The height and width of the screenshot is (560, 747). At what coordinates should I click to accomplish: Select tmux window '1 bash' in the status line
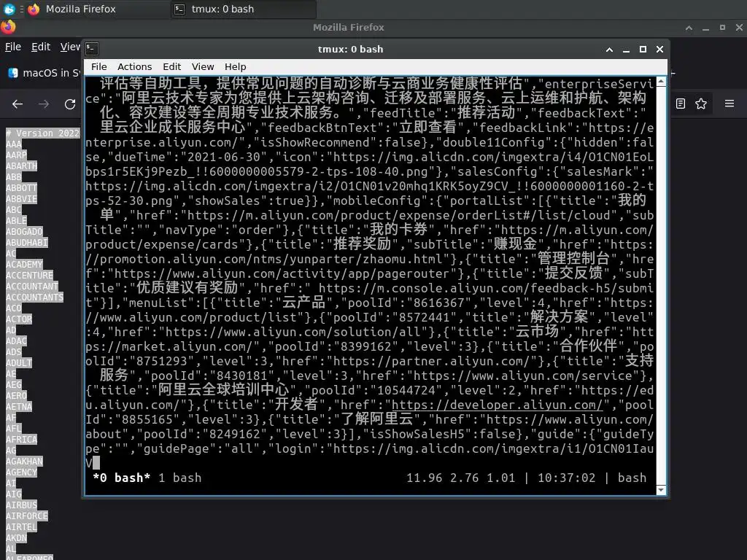pos(179,478)
